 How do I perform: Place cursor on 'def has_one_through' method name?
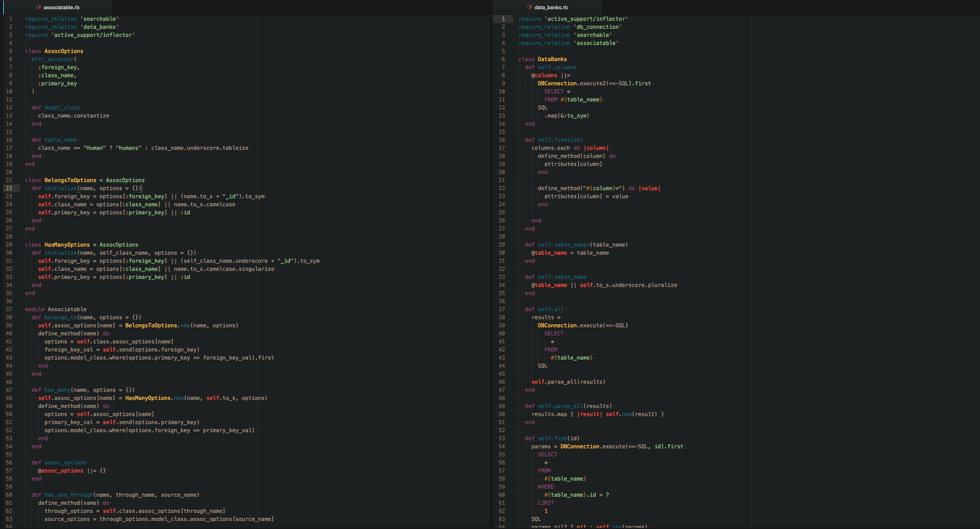coord(68,495)
